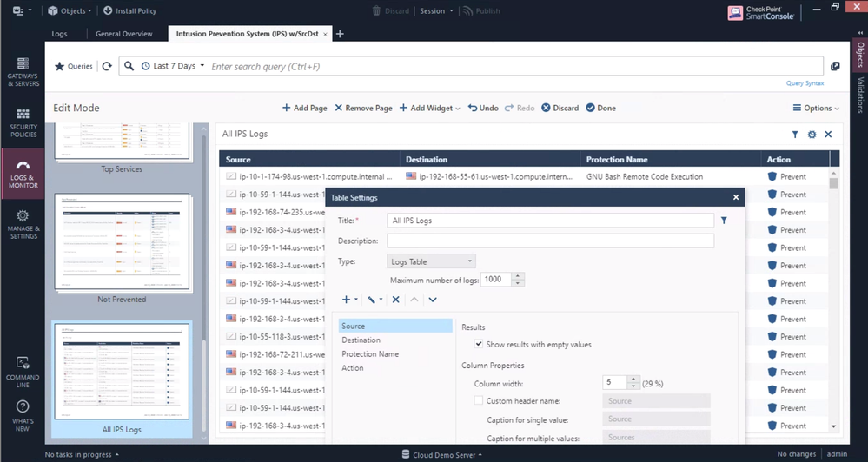Click the search query input field
This screenshot has height=462, width=868.
[x=515, y=66]
